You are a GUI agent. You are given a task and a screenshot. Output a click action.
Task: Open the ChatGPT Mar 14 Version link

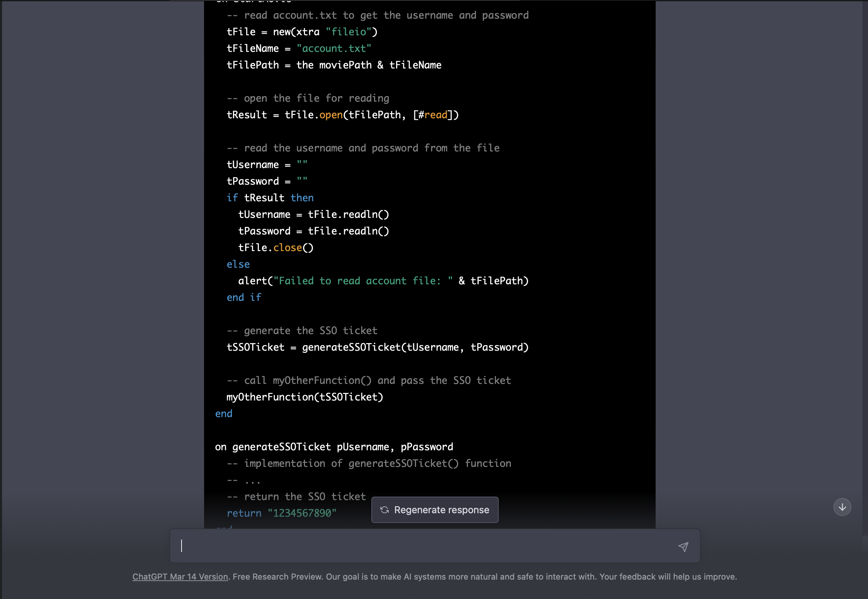(x=180, y=577)
